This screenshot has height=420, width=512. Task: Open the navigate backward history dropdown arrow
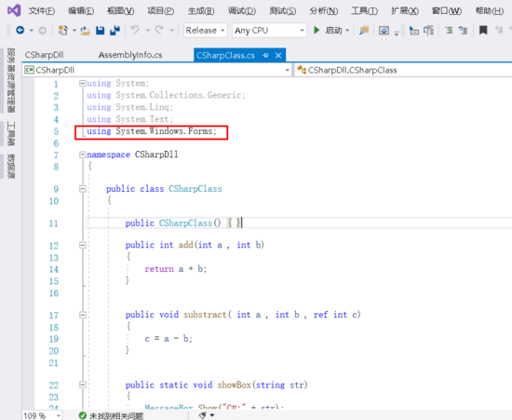pyautogui.click(x=32, y=31)
